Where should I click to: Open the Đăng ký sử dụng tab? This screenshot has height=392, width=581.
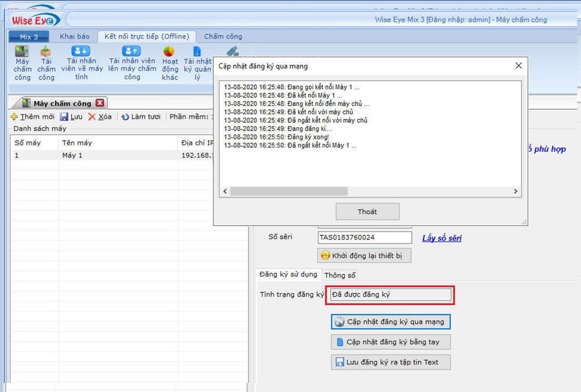(289, 274)
